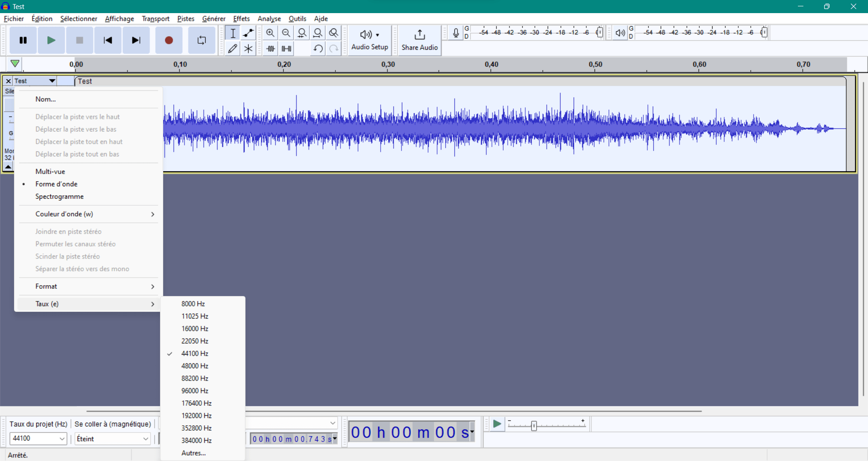Choose the Multi-tool asterisk icon

248,48
